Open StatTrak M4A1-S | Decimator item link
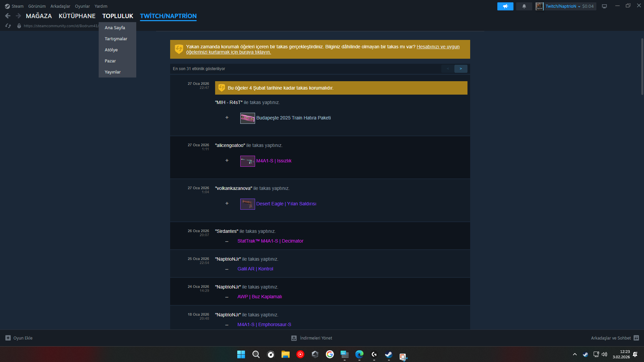 (x=270, y=241)
